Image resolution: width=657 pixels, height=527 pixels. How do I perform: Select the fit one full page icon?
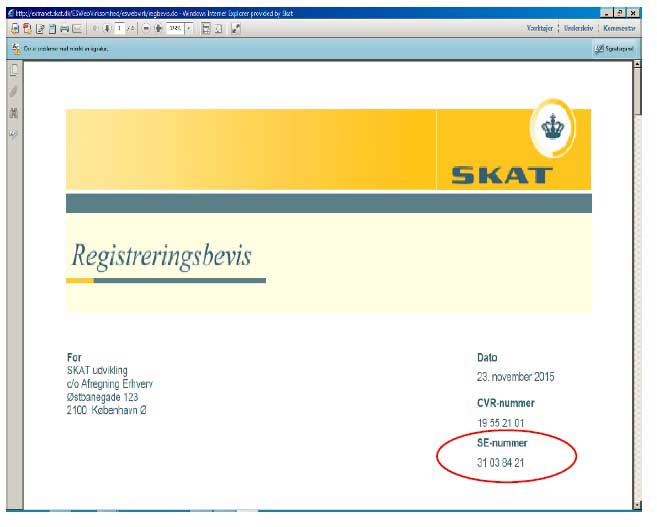coord(218,28)
